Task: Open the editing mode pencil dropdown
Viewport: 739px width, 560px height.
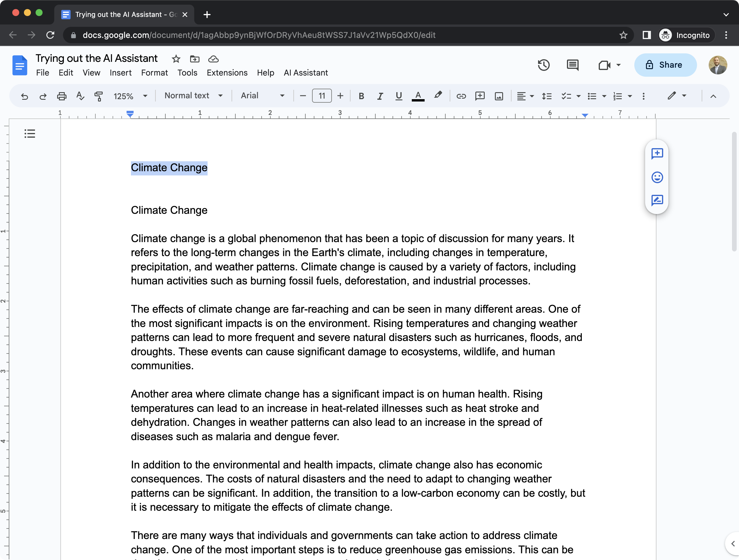Action: tap(677, 96)
